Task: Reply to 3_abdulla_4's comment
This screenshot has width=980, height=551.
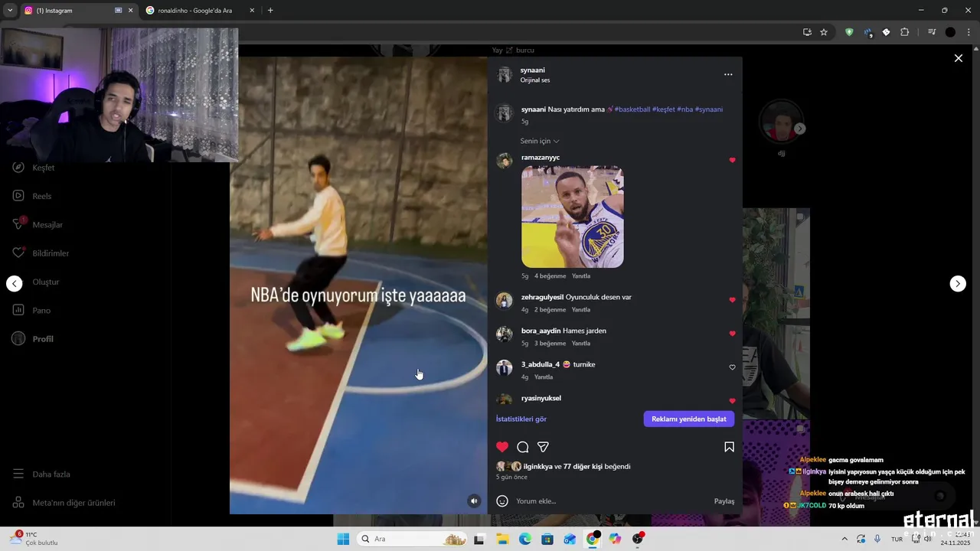Action: pyautogui.click(x=544, y=377)
